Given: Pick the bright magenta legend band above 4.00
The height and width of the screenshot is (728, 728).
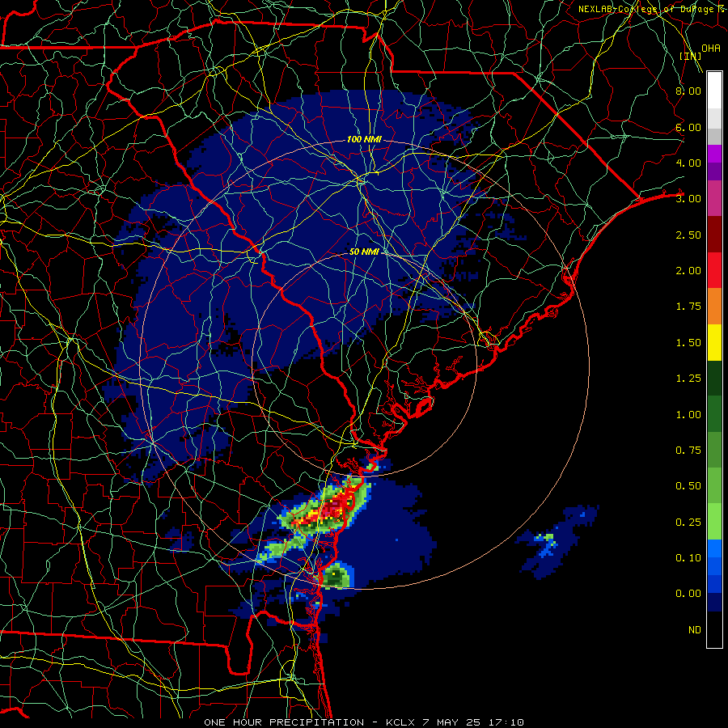Looking at the screenshot, I should pyautogui.click(x=714, y=154).
